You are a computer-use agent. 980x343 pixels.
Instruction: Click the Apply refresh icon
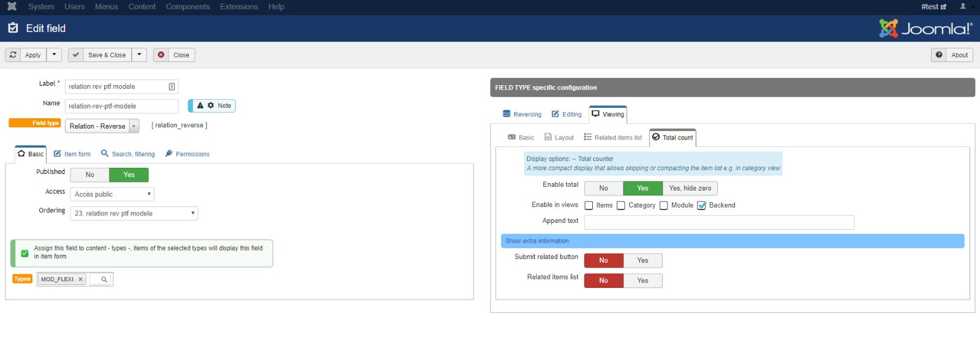tap(13, 55)
